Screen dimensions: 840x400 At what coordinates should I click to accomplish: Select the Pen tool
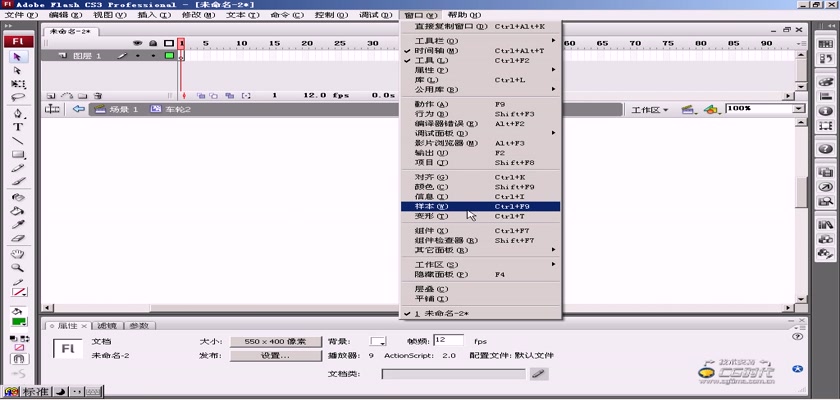[x=18, y=114]
